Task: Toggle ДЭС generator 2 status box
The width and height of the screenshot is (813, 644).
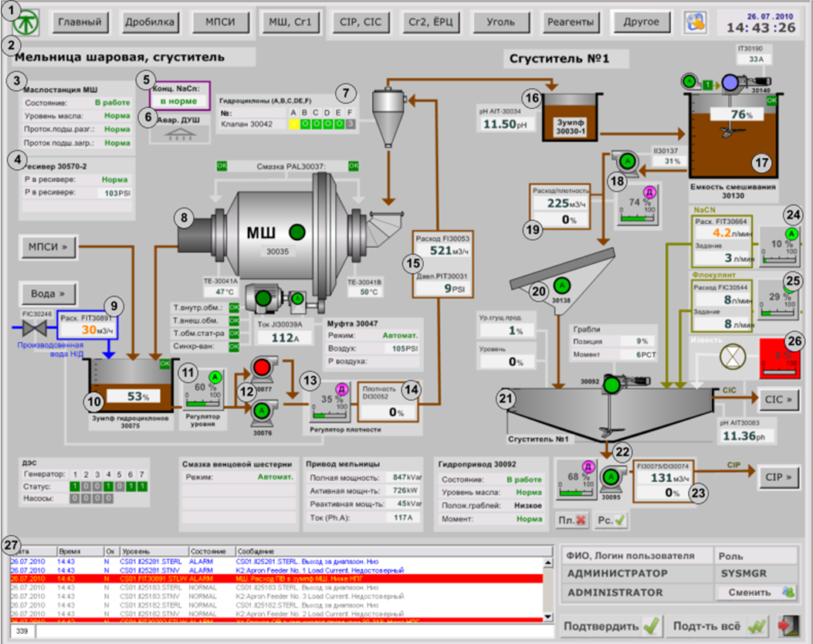Action: click(86, 486)
